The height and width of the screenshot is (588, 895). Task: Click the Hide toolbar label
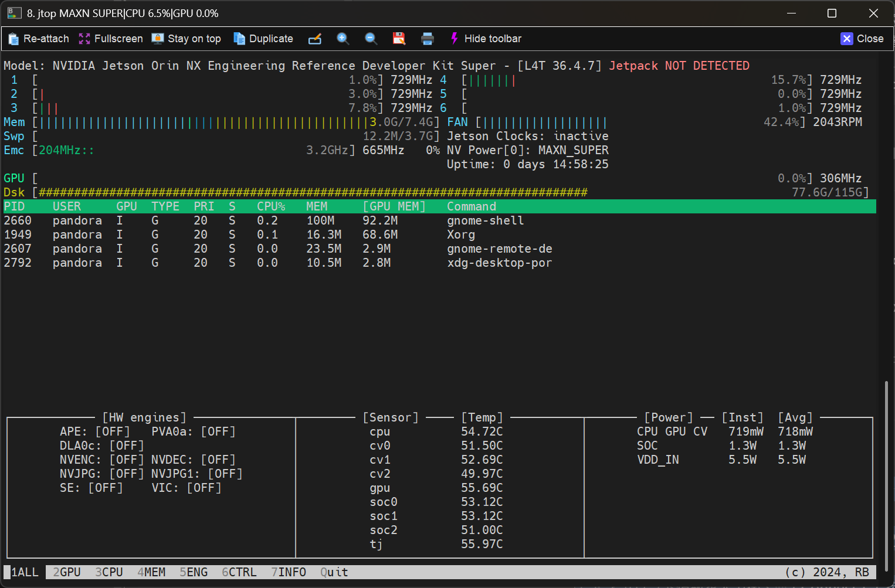(x=493, y=39)
